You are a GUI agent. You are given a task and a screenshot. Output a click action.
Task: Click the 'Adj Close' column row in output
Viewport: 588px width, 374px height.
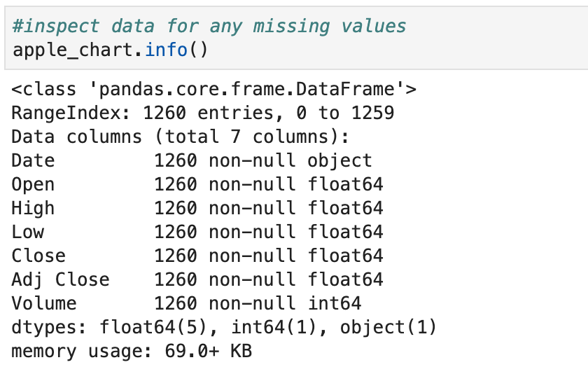point(197,280)
